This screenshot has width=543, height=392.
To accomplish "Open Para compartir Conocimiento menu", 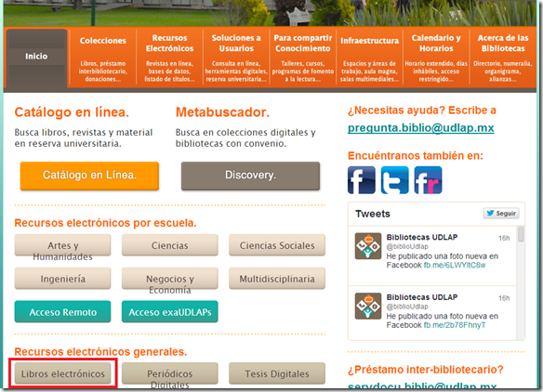I will pyautogui.click(x=303, y=58).
